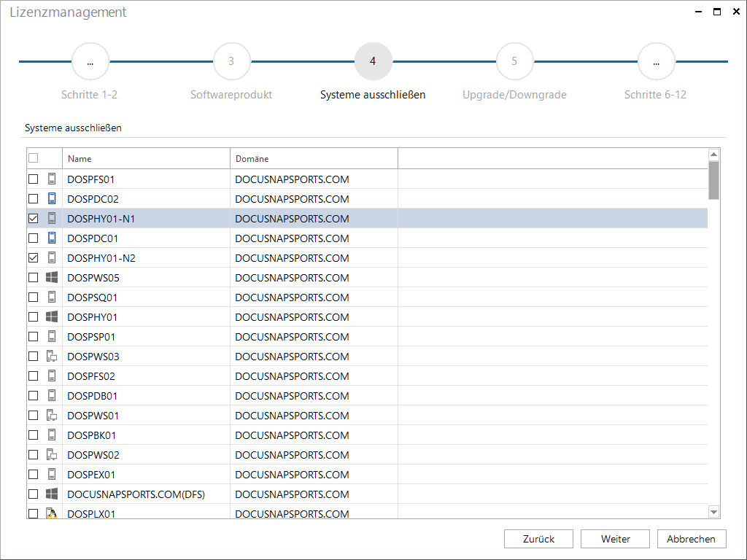
Task: Select the DOSPWS01 name cell
Action: pyautogui.click(x=146, y=415)
